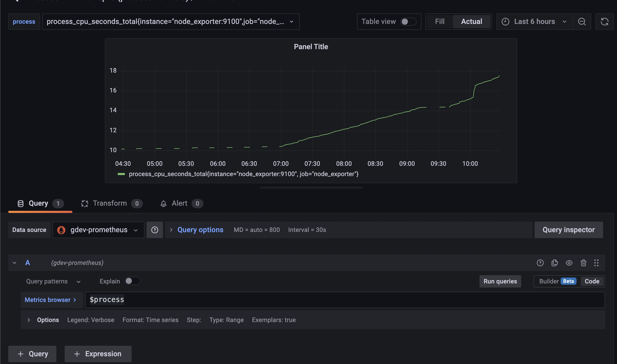This screenshot has width=617, height=364.
Task: Open gdev-prometheus data source picker
Action: (98, 230)
